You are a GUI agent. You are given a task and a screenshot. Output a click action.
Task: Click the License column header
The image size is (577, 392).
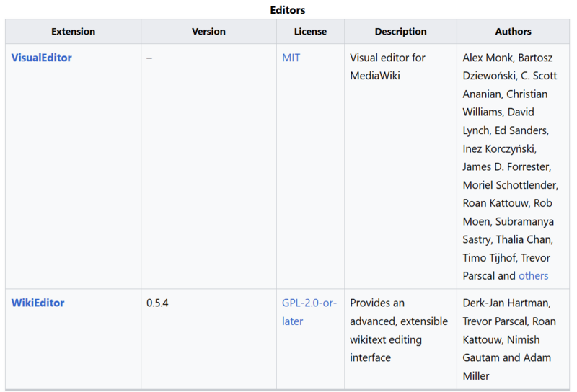pyautogui.click(x=310, y=32)
